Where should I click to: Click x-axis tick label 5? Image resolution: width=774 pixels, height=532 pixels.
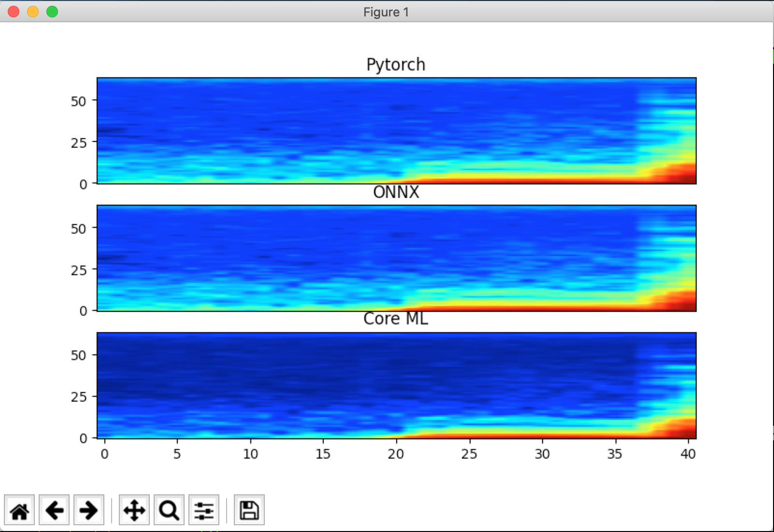click(x=177, y=454)
